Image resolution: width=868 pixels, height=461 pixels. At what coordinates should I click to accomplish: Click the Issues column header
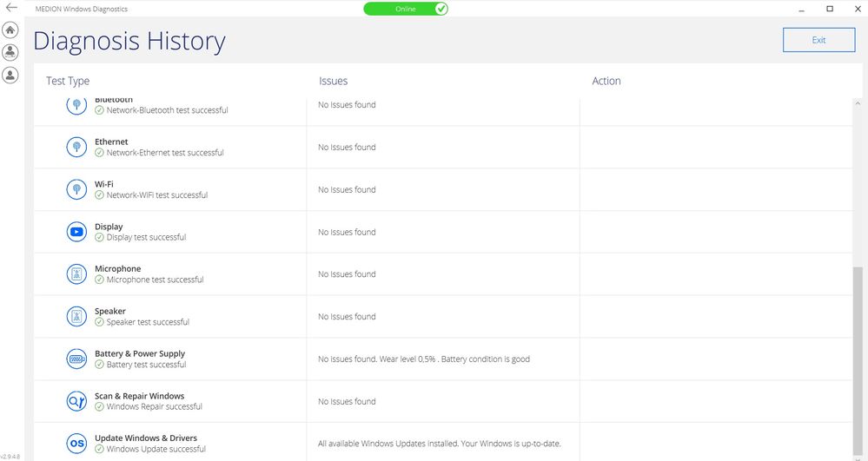(x=333, y=81)
